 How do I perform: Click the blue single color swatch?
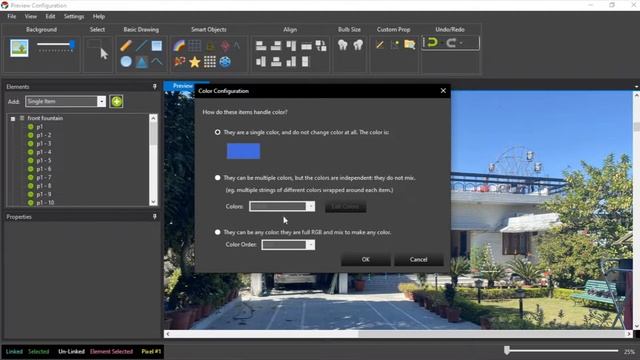pyautogui.click(x=243, y=151)
